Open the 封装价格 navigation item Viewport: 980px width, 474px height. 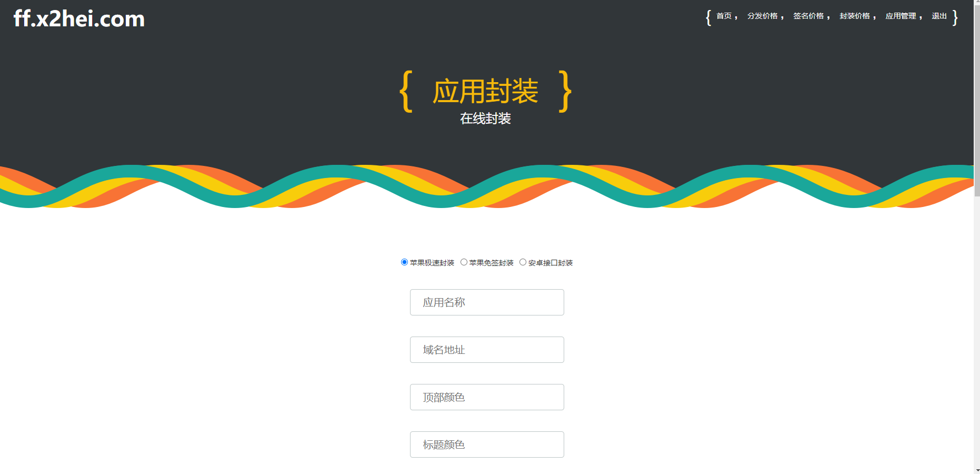855,16
